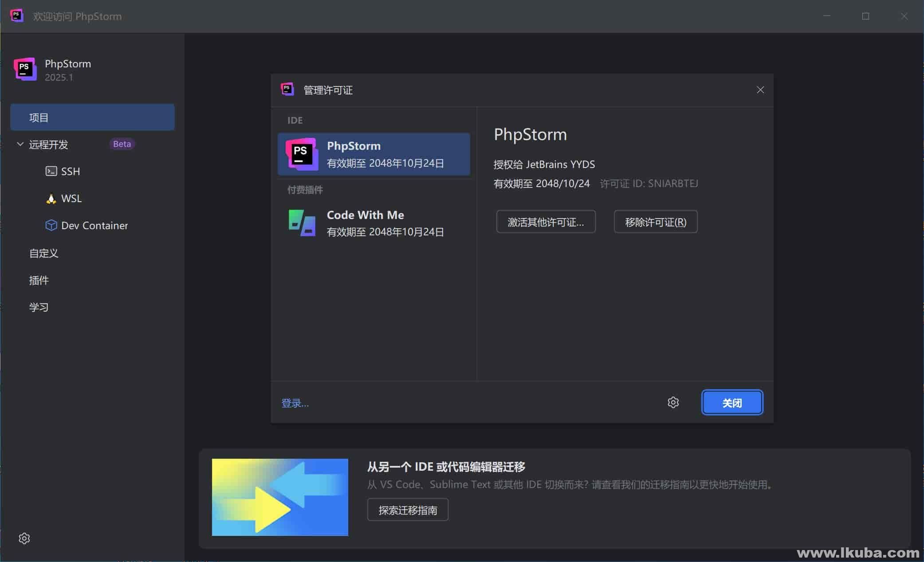Click 从另一个 IDE 或代码编辑器迁移 heading

(446, 467)
